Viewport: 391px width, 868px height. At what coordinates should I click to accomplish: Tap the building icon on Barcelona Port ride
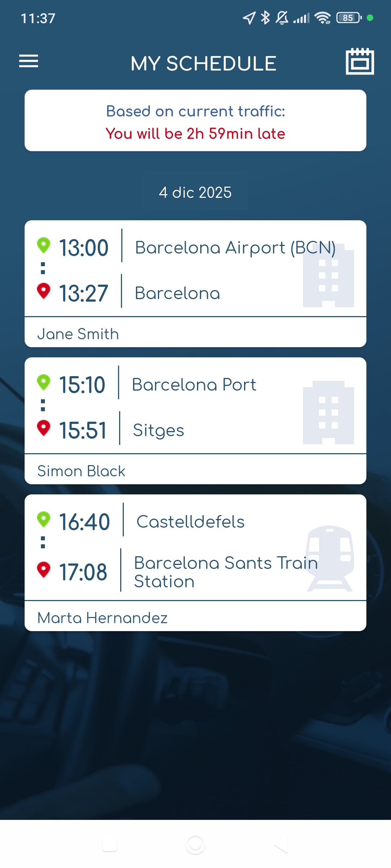click(x=328, y=412)
